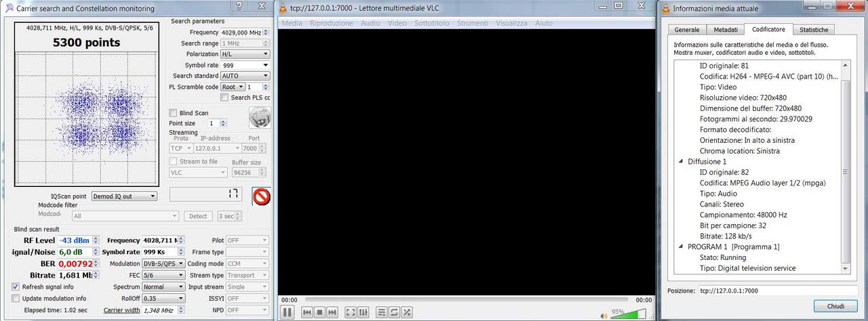Click the VLC cone icon in media info title
This screenshot has width=868, height=321.
pos(665,8)
